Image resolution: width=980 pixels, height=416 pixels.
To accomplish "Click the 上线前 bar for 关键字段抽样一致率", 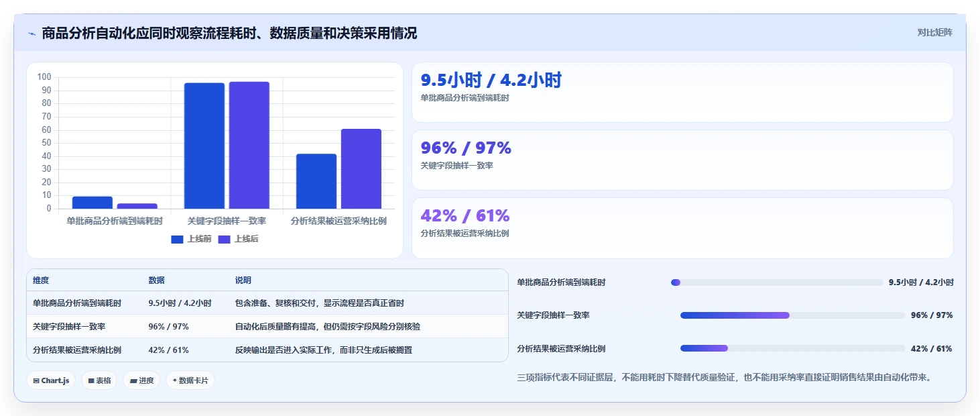I will pos(204,146).
